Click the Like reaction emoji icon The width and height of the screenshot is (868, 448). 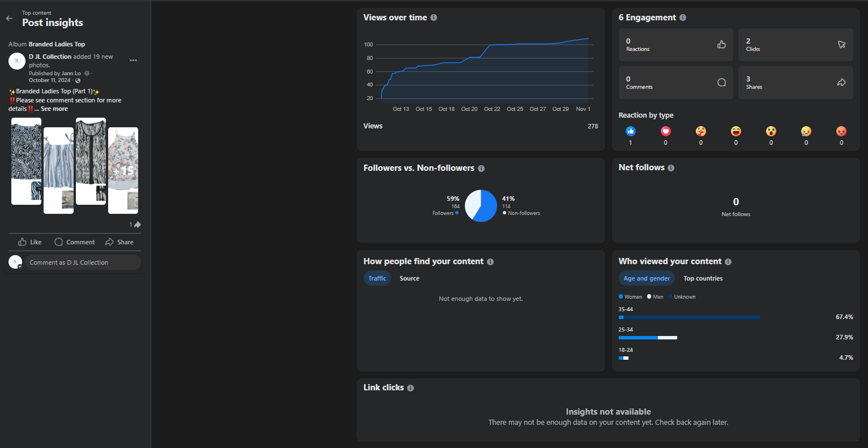click(630, 131)
